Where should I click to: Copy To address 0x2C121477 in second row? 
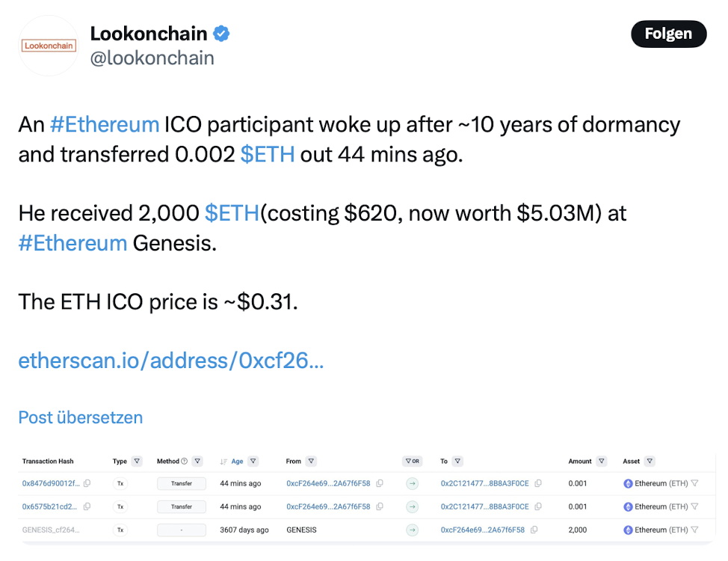point(537,506)
